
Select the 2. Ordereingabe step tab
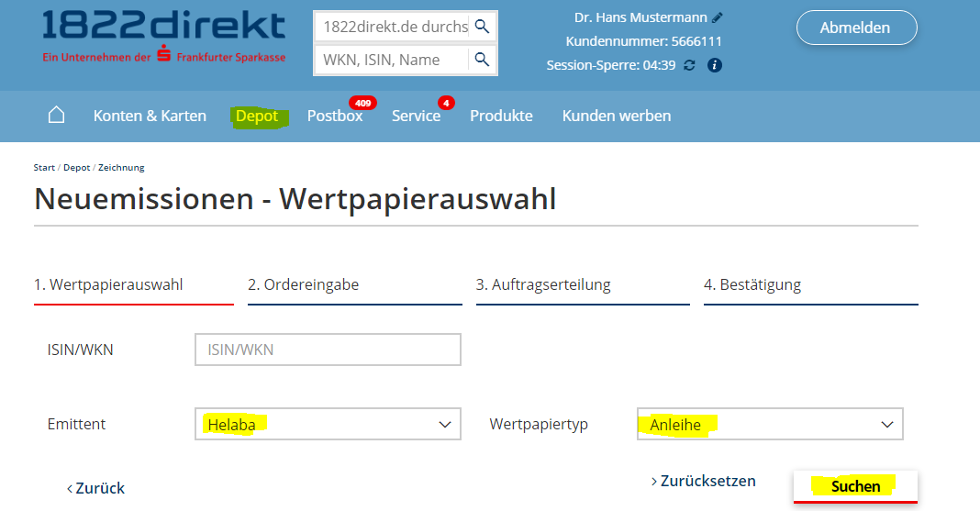click(303, 284)
